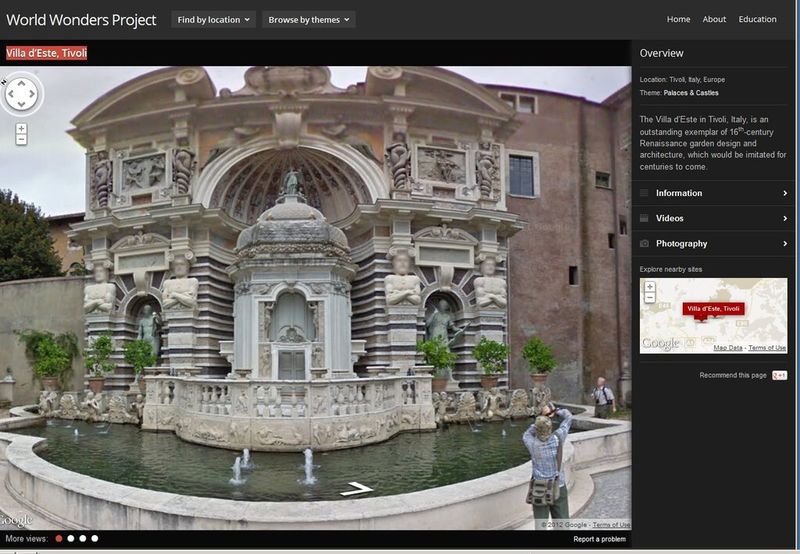
Task: Select the third More views dot
Action: [x=83, y=538]
